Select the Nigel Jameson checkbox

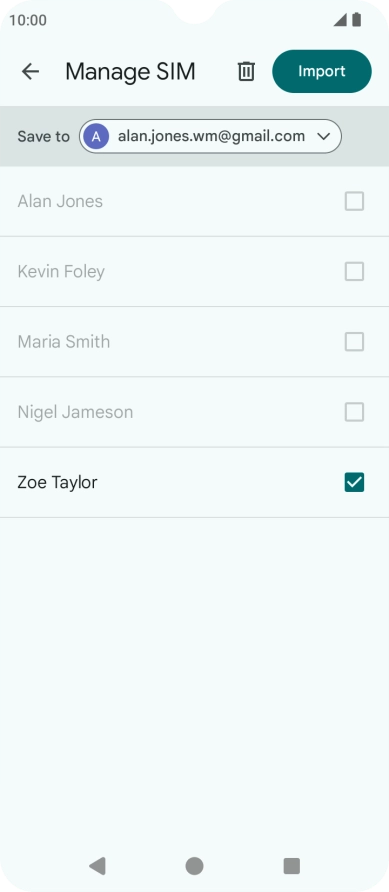pos(354,412)
